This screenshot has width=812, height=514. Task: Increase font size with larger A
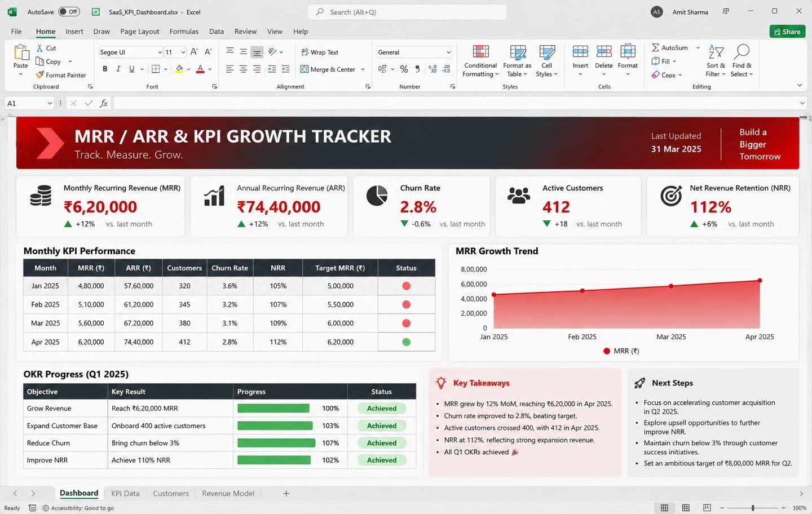[x=194, y=52]
